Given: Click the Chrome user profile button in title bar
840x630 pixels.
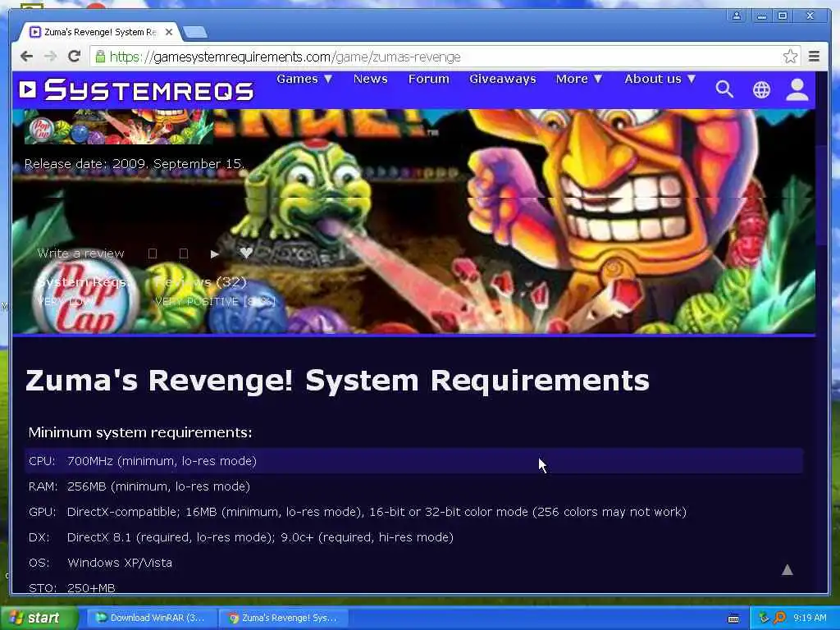Looking at the screenshot, I should (x=737, y=16).
